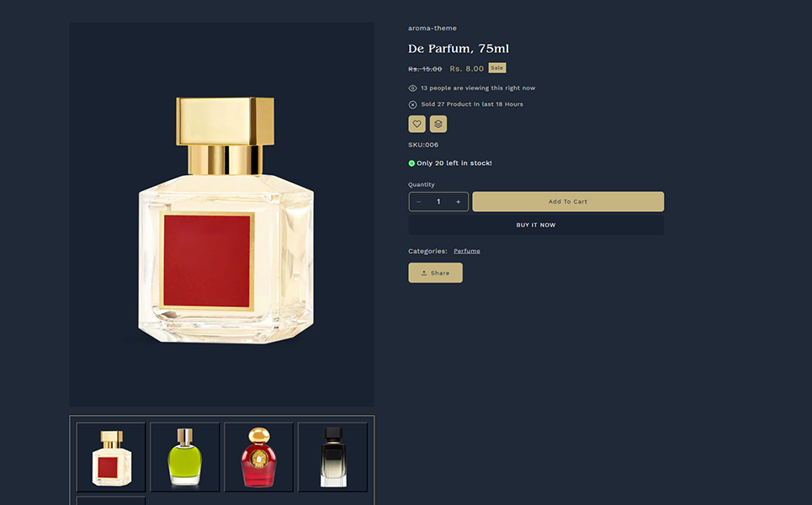Click the compare layers icon
This screenshot has width=812, height=505.
point(438,124)
